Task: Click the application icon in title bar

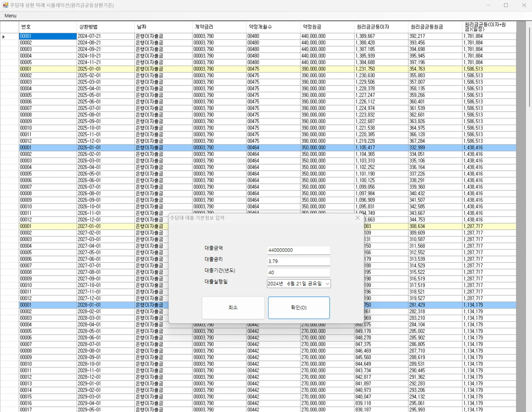Action: (x=5, y=5)
